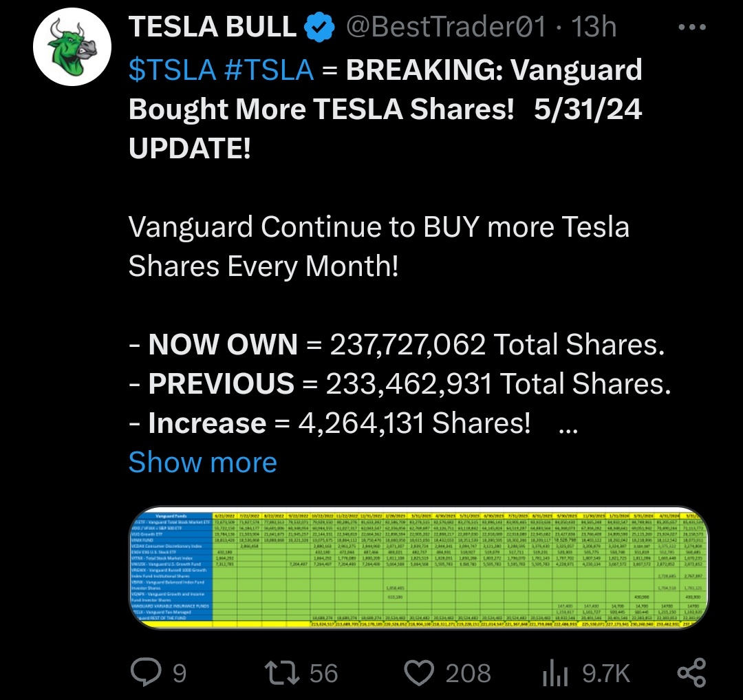Click the share icon
Image resolution: width=743 pixels, height=700 pixels.
pyautogui.click(x=691, y=672)
